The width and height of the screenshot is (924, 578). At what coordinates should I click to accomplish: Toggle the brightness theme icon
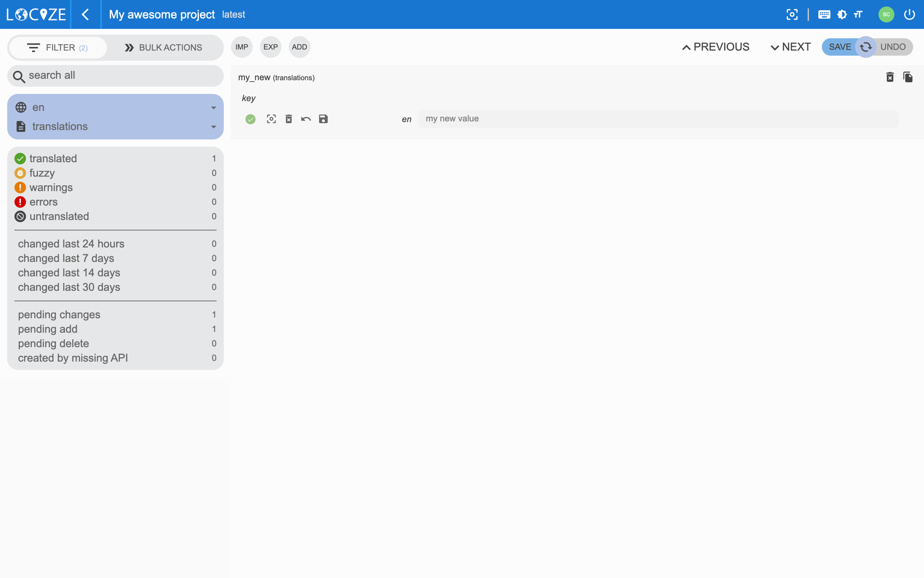click(842, 14)
